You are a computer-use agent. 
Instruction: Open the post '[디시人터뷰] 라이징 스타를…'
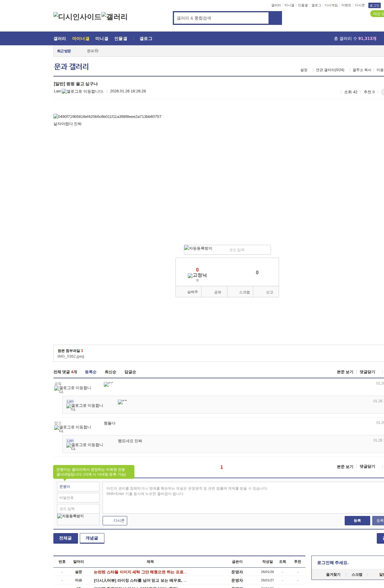(140, 580)
